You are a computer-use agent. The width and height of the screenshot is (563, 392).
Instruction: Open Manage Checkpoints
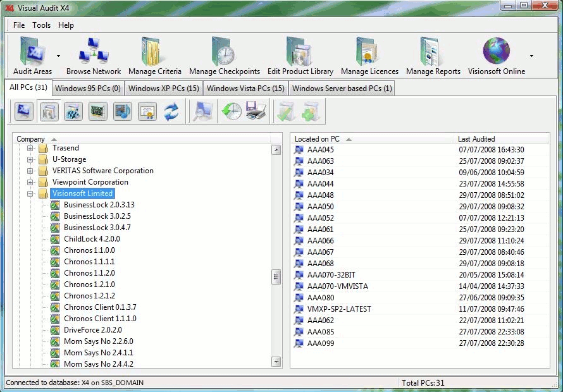click(225, 56)
